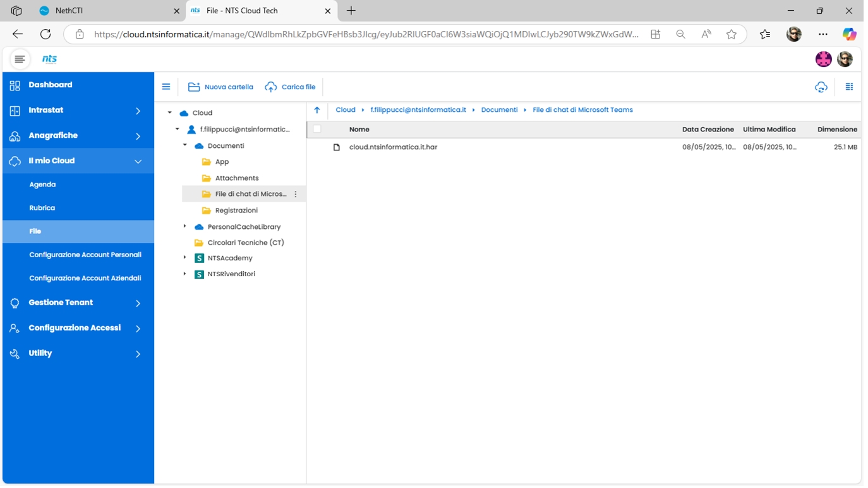The width and height of the screenshot is (868, 488).
Task: Expand the NTSRivenditori tree arrow
Action: coord(185,274)
